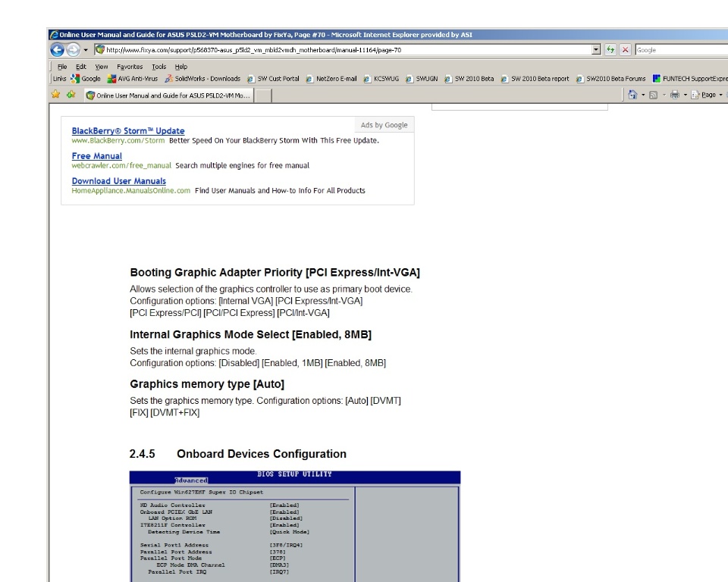Click the site icon in address bar
The width and height of the screenshot is (728, 582).
[x=100, y=50]
